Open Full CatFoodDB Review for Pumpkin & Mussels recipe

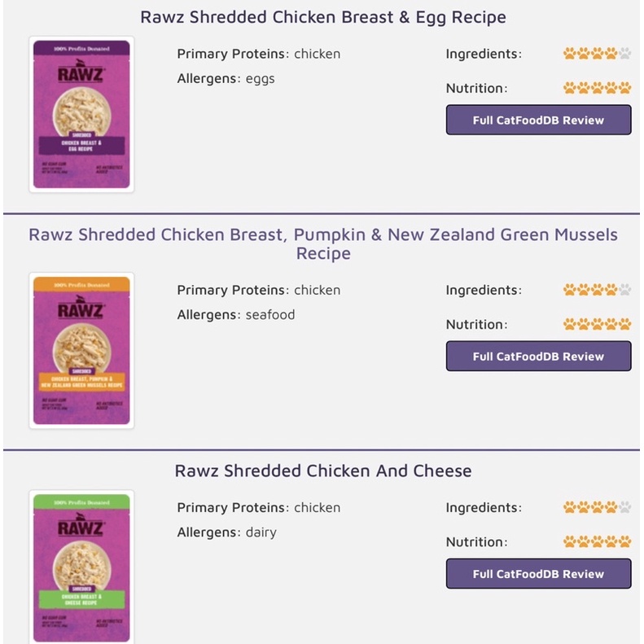click(538, 356)
